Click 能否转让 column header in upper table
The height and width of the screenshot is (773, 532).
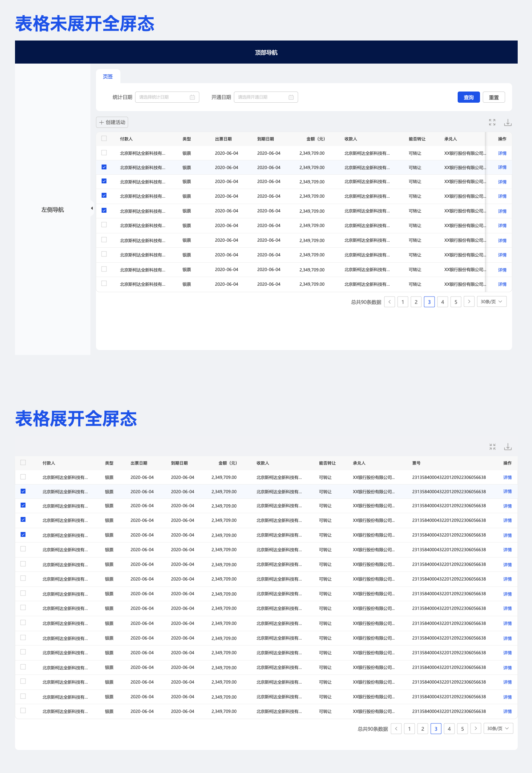[417, 139]
